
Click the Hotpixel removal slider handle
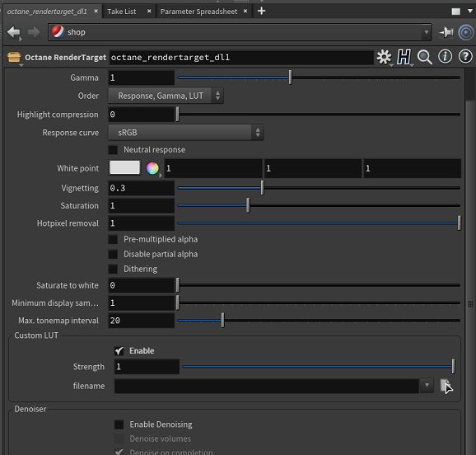459,223
